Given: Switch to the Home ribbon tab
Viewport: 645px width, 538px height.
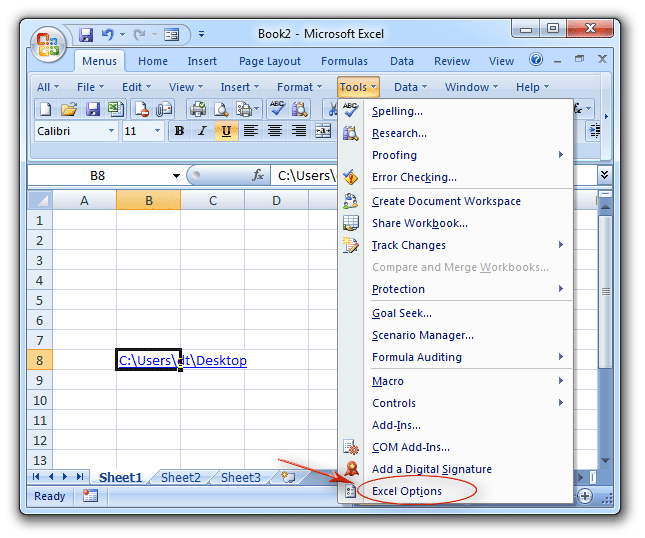Looking at the screenshot, I should click(x=153, y=61).
